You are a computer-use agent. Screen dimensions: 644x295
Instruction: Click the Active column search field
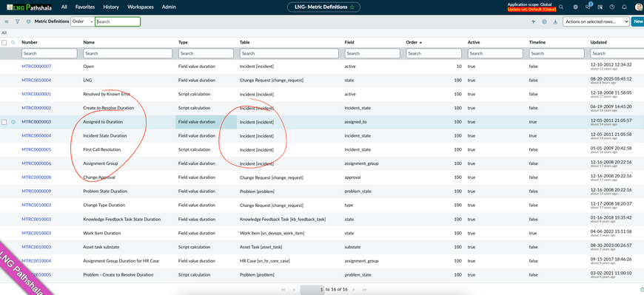495,53
